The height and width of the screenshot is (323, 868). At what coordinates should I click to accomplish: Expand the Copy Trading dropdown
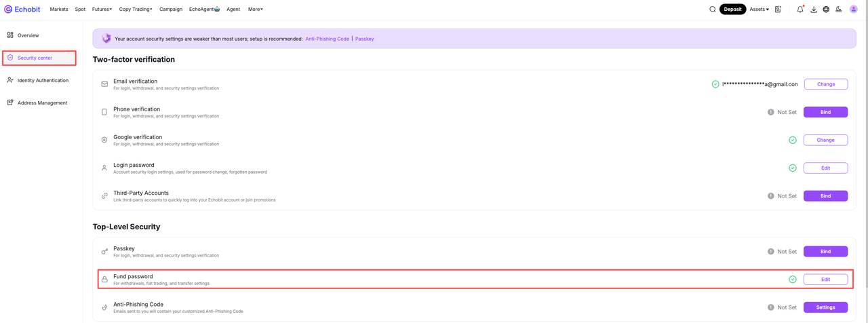136,9
